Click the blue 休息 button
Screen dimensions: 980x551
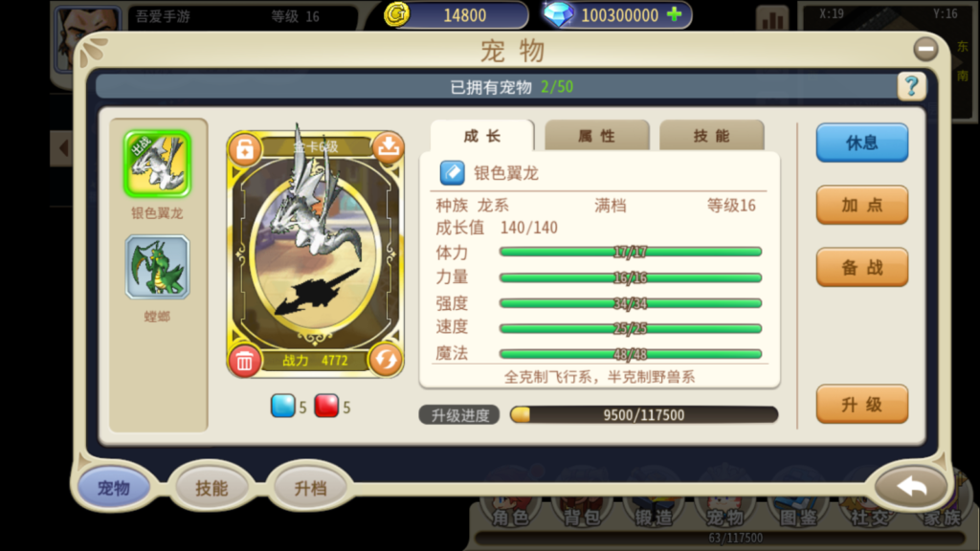pos(862,143)
